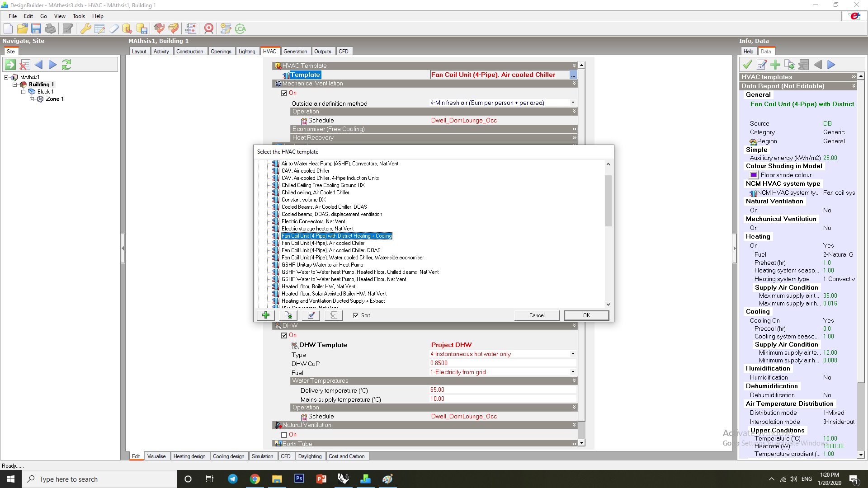Screen dimensions: 868x488
Task: Click the edit template icon in the dialog
Action: [311, 315]
